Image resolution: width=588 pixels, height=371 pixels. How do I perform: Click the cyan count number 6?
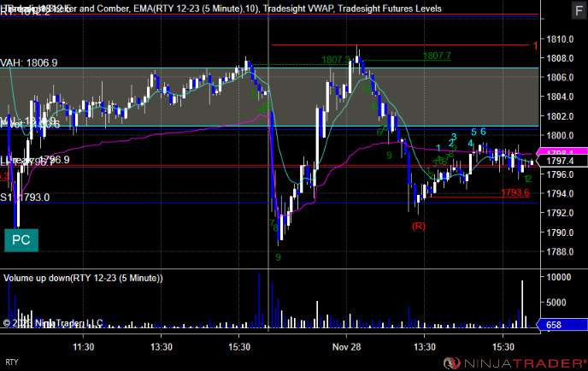(483, 132)
